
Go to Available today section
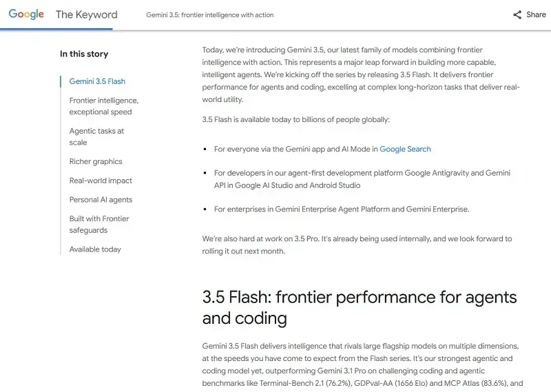95,249
